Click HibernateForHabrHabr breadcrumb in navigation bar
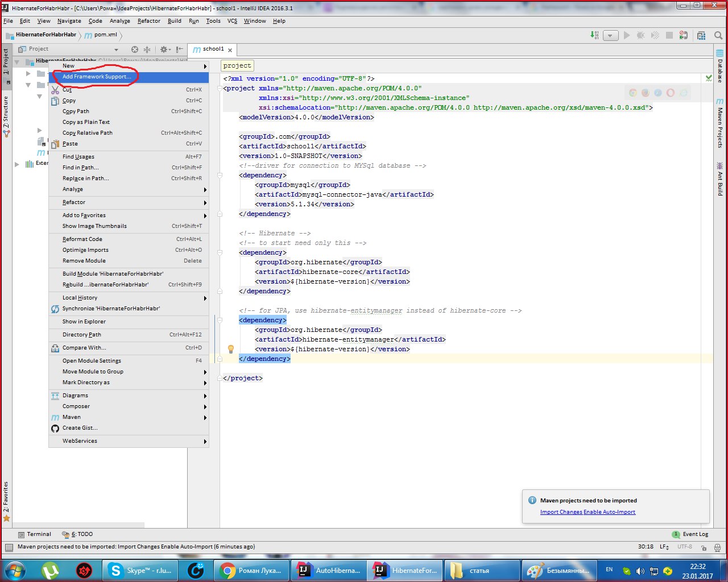The height and width of the screenshot is (582, 728). pyautogui.click(x=41, y=35)
